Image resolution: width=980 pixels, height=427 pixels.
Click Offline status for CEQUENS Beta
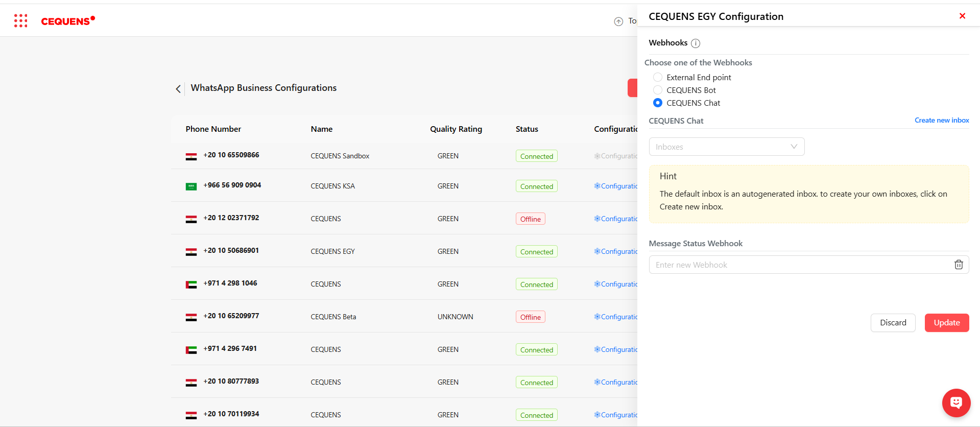tap(531, 317)
